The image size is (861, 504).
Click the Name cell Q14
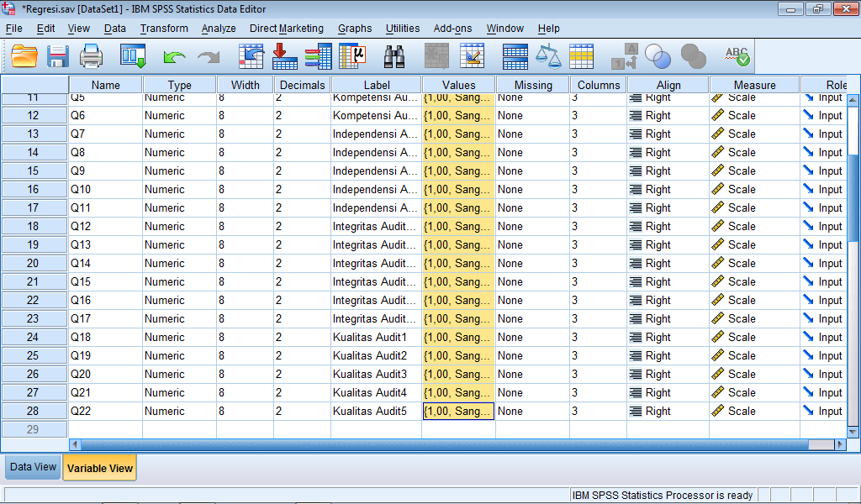[x=105, y=264]
